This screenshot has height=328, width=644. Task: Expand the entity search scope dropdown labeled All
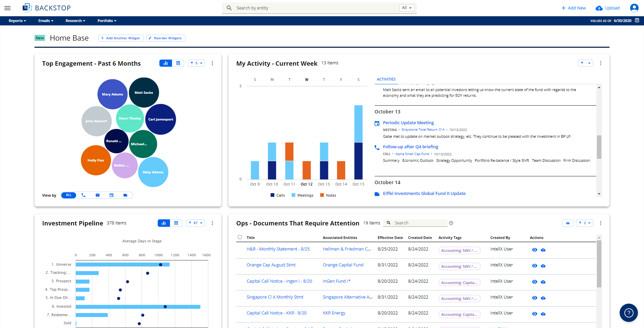click(x=406, y=7)
